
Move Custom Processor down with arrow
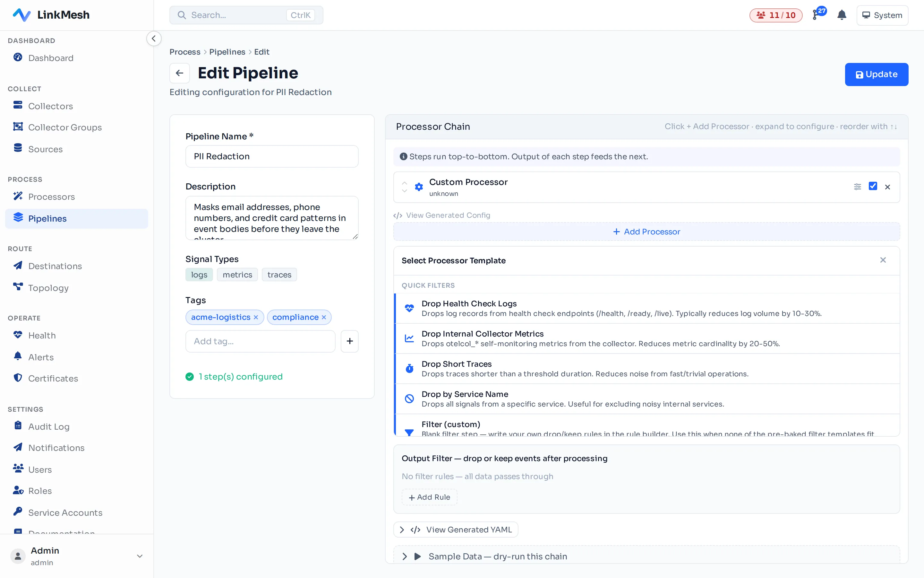click(404, 191)
